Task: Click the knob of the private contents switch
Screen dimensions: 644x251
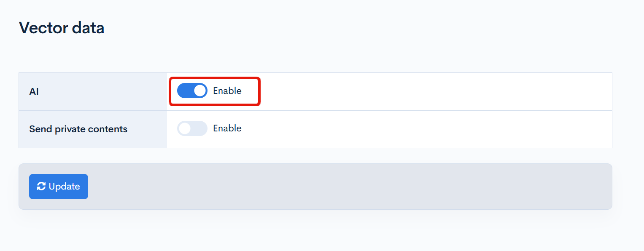Action: [x=185, y=128]
